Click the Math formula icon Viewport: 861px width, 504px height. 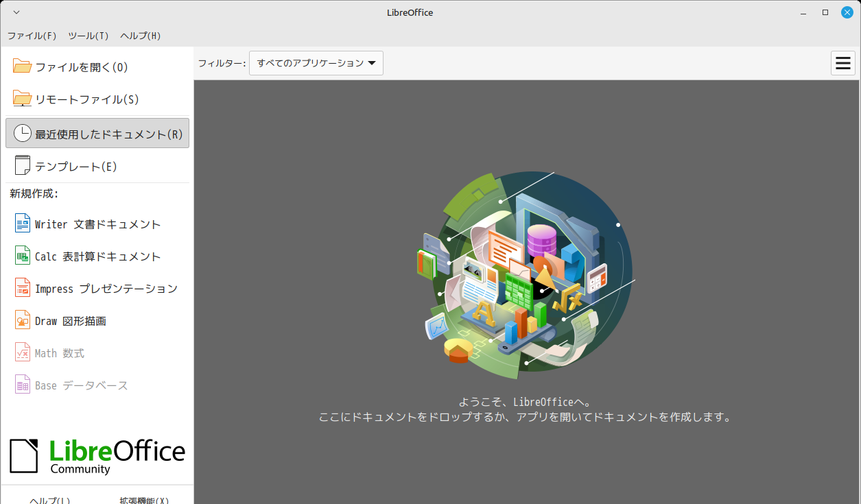(23, 353)
